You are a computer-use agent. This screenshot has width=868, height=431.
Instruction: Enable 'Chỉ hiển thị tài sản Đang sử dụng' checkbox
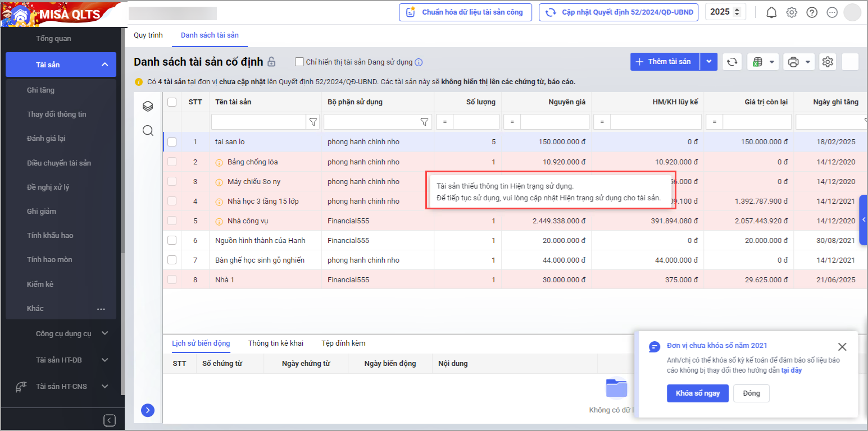click(299, 62)
